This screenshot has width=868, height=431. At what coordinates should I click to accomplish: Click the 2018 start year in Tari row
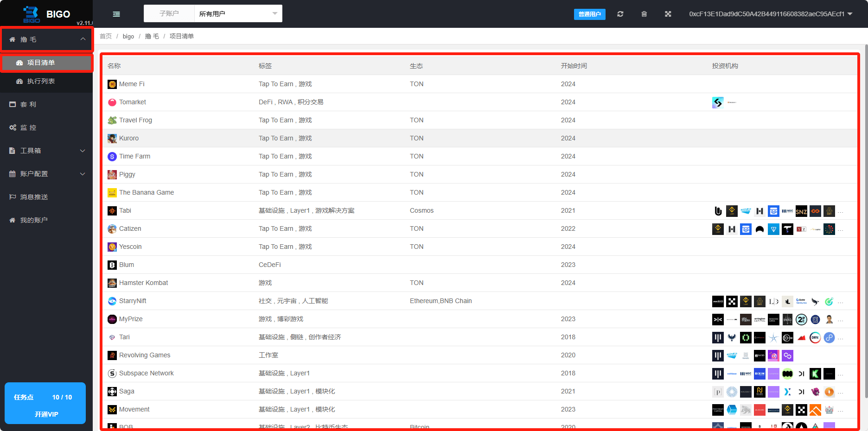tap(568, 337)
